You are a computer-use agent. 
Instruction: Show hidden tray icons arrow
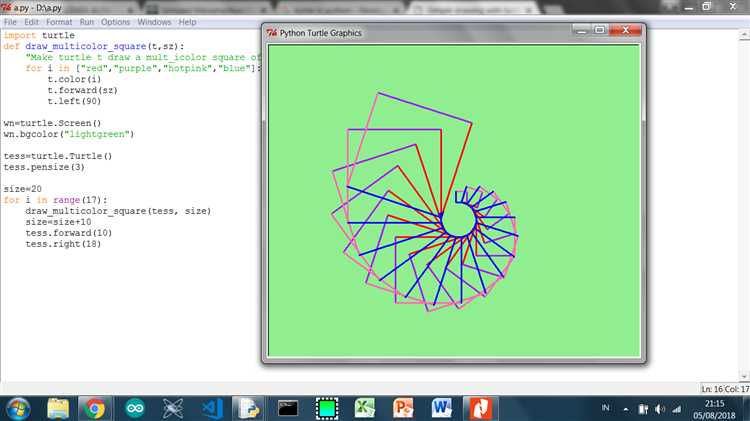(x=626, y=409)
